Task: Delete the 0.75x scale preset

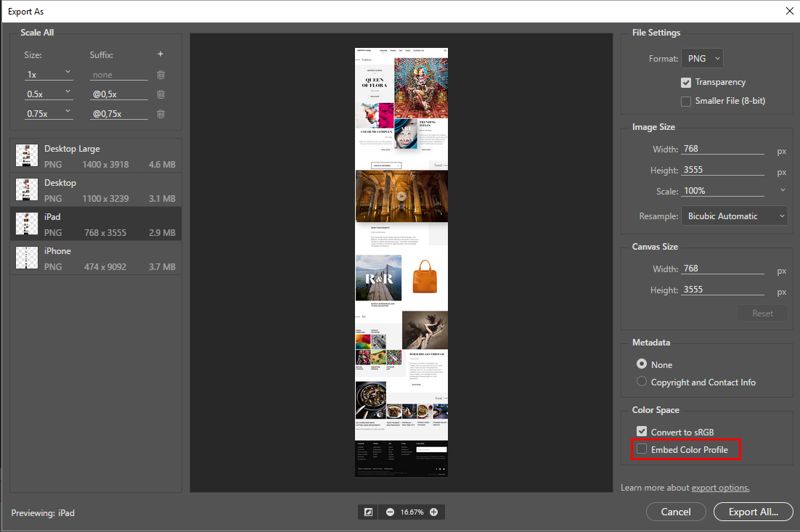Action: pyautogui.click(x=160, y=113)
